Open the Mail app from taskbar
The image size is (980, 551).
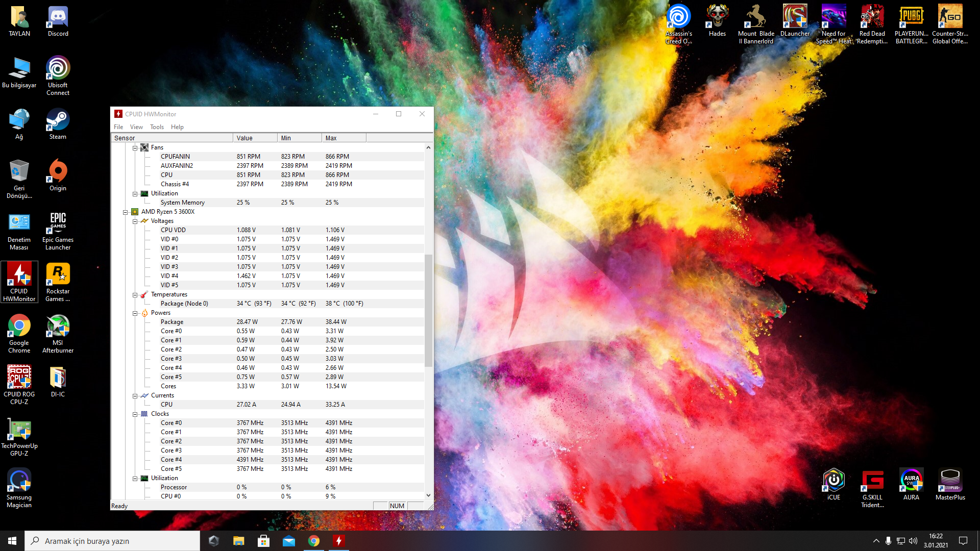click(289, 541)
